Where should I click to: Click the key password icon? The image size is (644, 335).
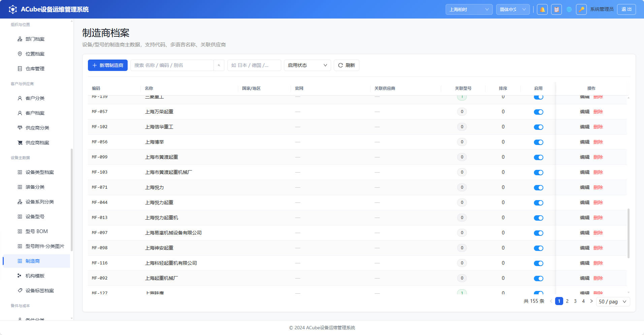point(581,9)
